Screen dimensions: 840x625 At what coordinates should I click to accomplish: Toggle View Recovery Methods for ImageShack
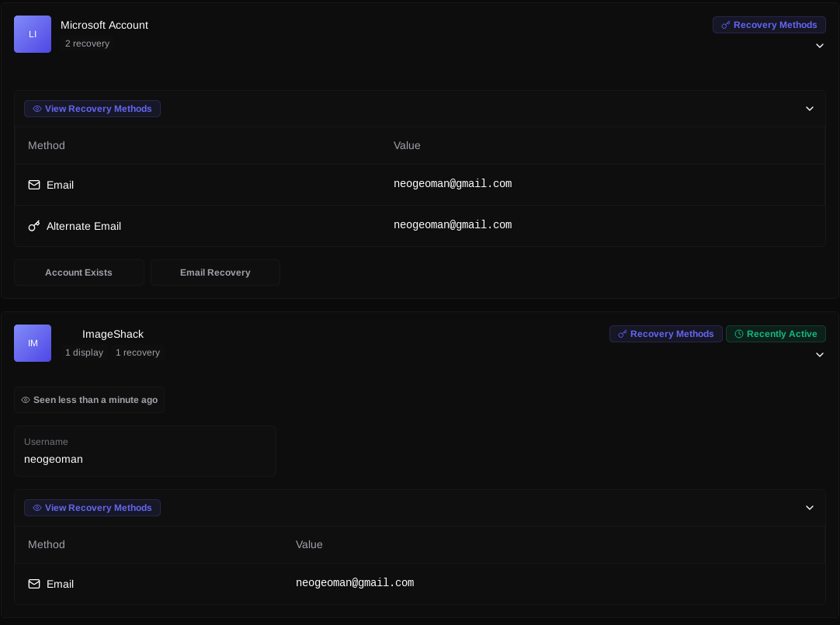(x=92, y=508)
